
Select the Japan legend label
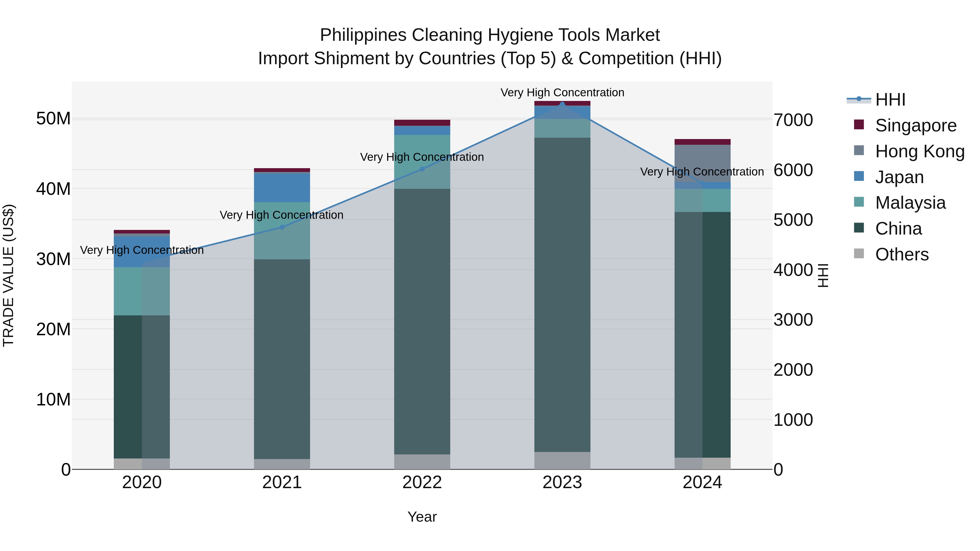click(899, 177)
